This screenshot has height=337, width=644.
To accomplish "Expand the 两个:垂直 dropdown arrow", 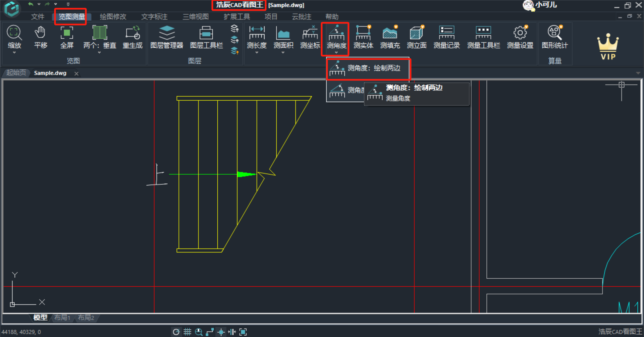I will coord(99,53).
